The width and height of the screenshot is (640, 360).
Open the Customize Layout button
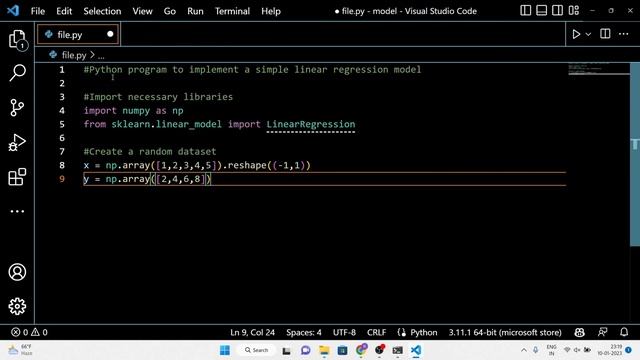[x=574, y=11]
